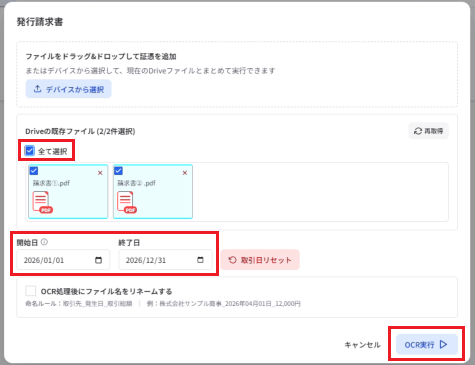This screenshot has height=365, width=475.
Task: Enable OCR処理後にファイル名をリネームする checkbox
Action: (31, 291)
